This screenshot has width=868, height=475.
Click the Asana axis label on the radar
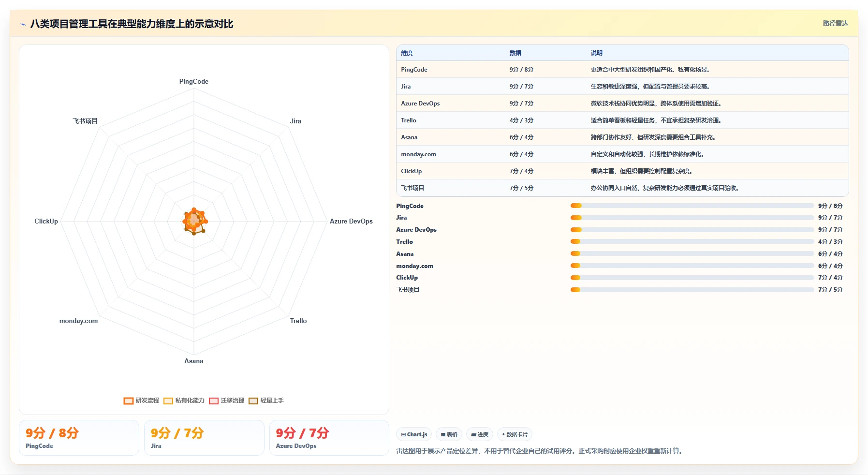pos(194,361)
